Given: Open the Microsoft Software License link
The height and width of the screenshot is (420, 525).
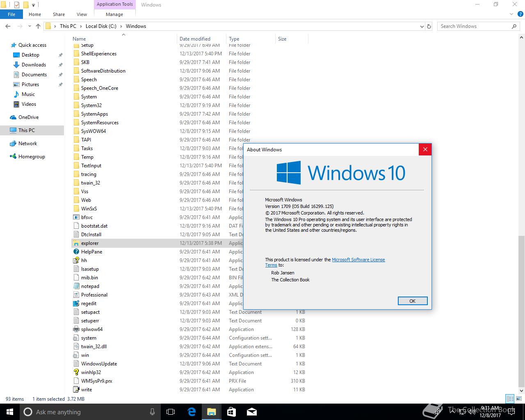Looking at the screenshot, I should (358, 260).
